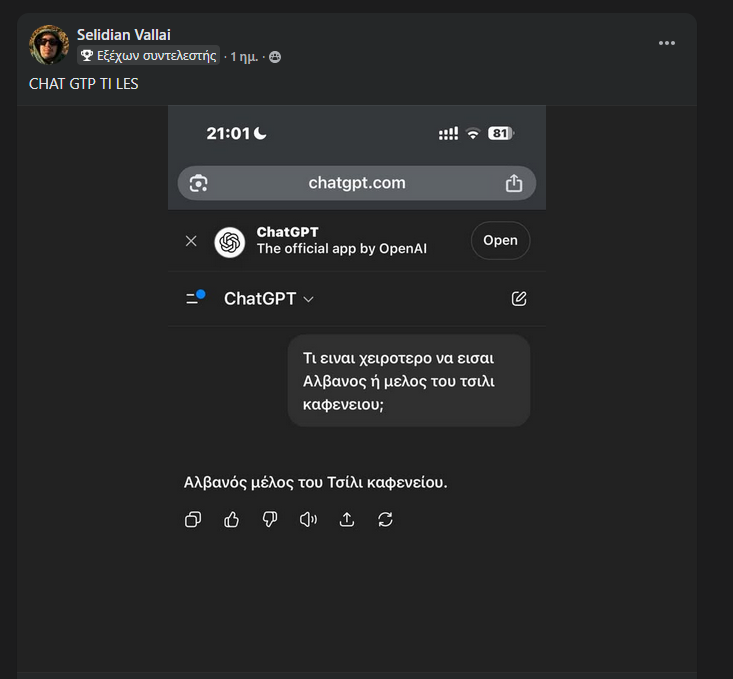Expand the ChatGPT model dropdown chevron
Screen dimensions: 733x679
pyautogui.click(x=309, y=299)
